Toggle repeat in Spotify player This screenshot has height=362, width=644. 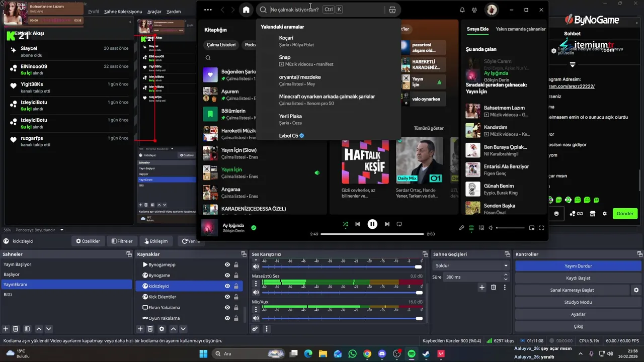(399, 224)
